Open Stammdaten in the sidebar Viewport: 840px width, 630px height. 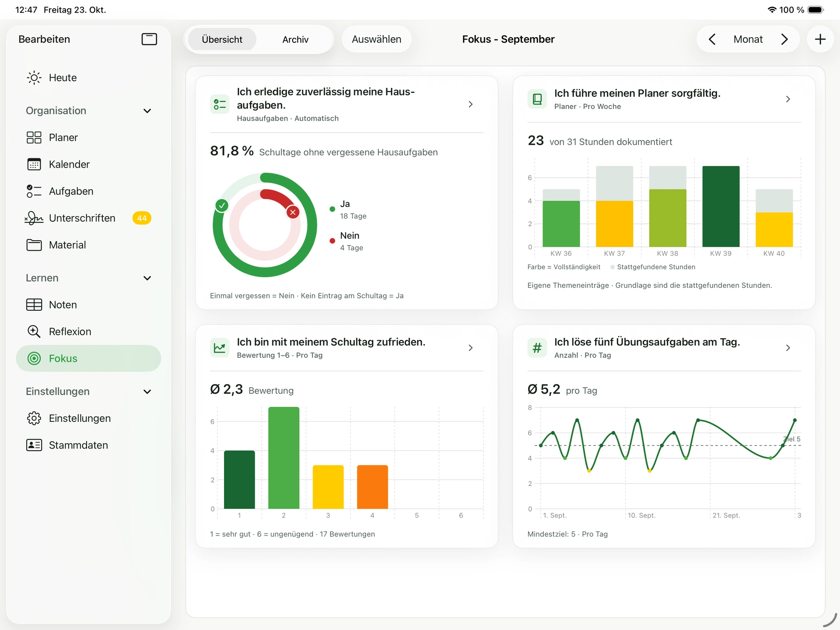click(x=88, y=445)
